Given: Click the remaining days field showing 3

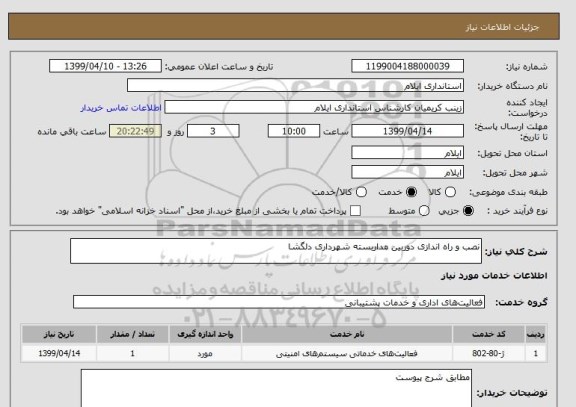Looking at the screenshot, I should pyautogui.click(x=213, y=131).
